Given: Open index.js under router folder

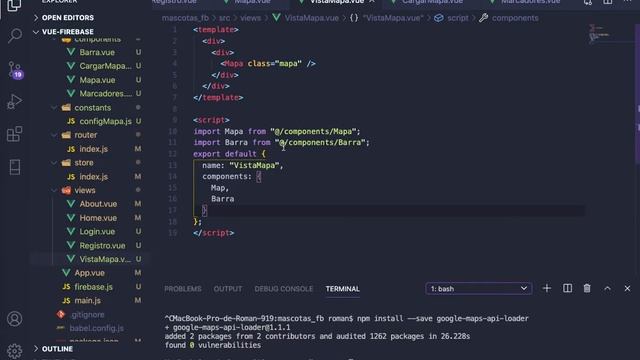Looking at the screenshot, I should tap(93, 149).
